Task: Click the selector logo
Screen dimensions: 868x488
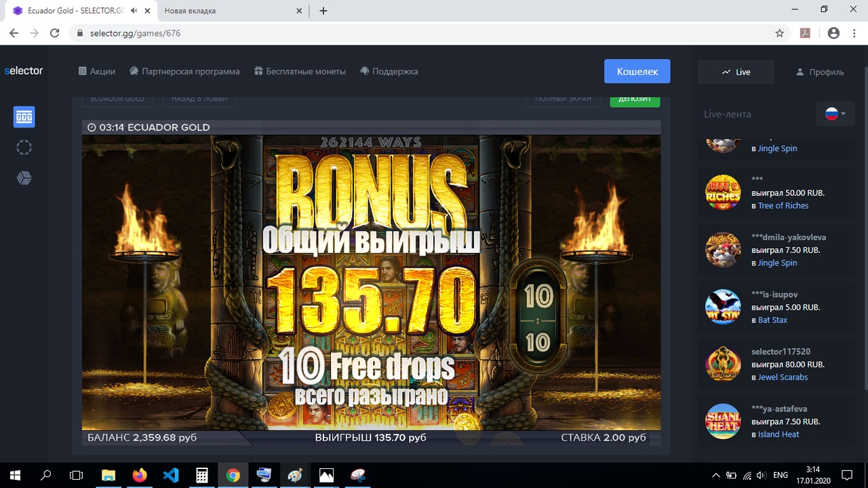Action: 24,70
